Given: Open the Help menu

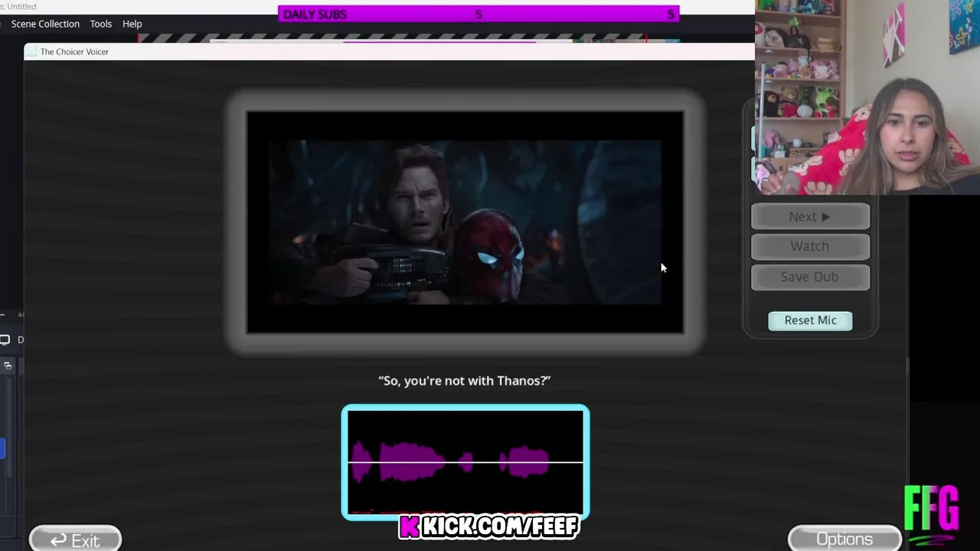Looking at the screenshot, I should pos(132,24).
